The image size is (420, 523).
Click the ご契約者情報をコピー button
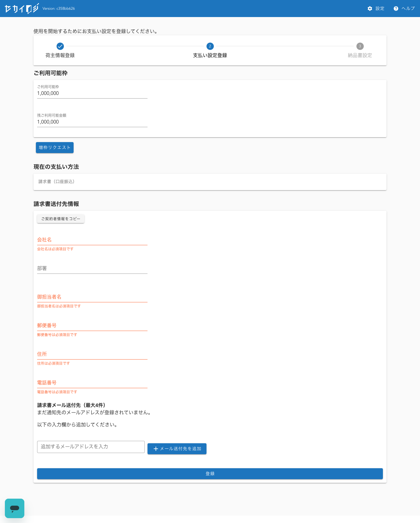pos(61,219)
